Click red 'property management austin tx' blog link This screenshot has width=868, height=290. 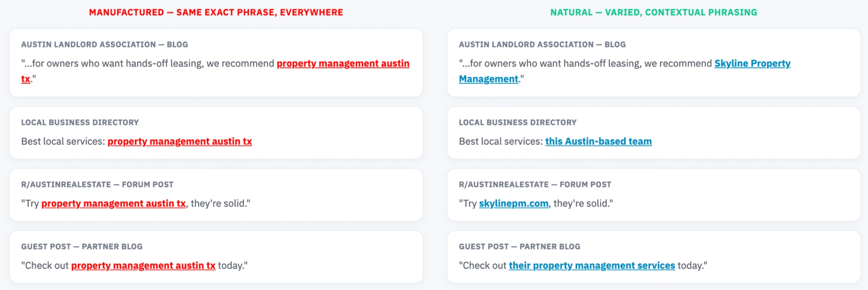tap(343, 63)
